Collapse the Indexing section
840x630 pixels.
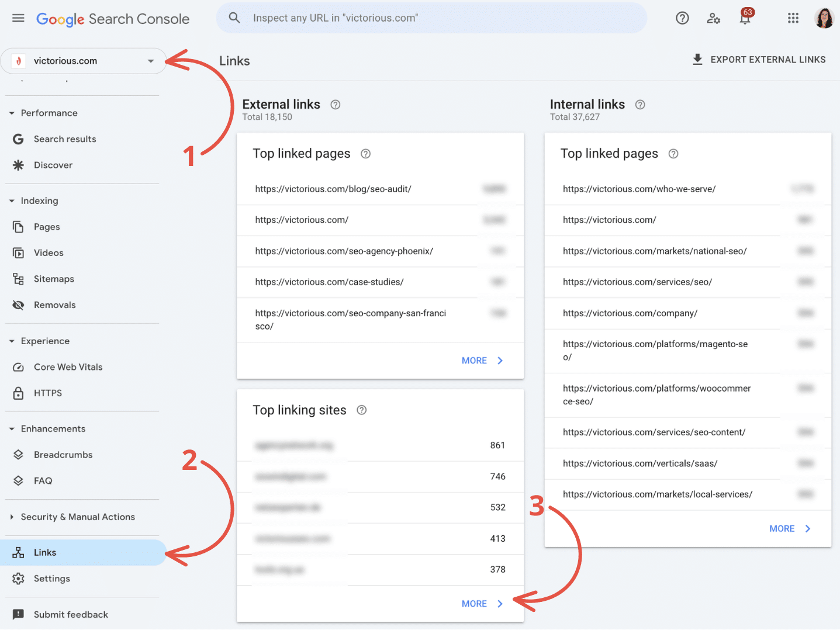(12, 201)
